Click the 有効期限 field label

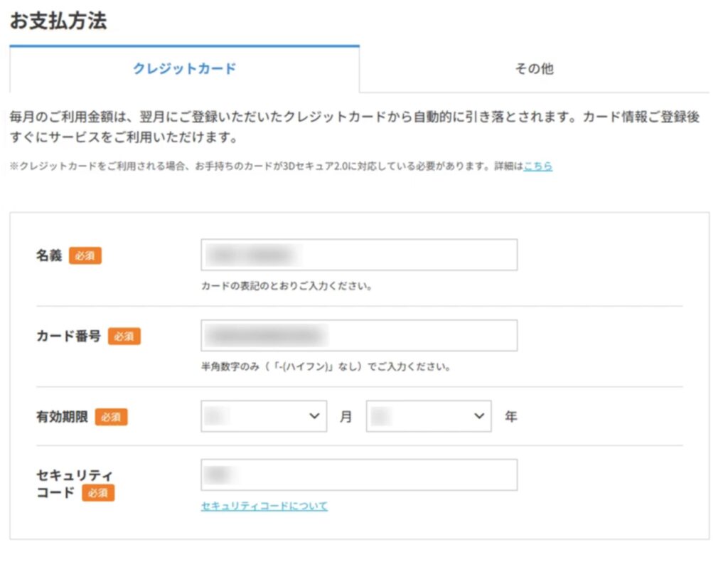coord(62,417)
